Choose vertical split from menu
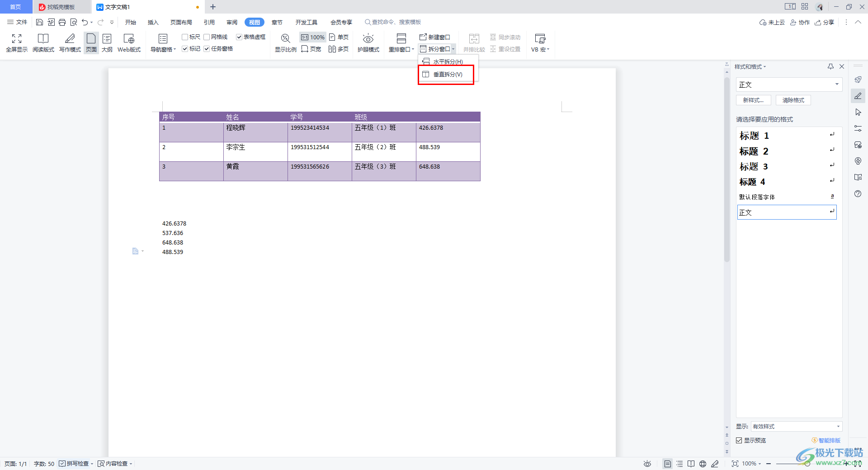Screen dimensions: 868x470 [448, 75]
